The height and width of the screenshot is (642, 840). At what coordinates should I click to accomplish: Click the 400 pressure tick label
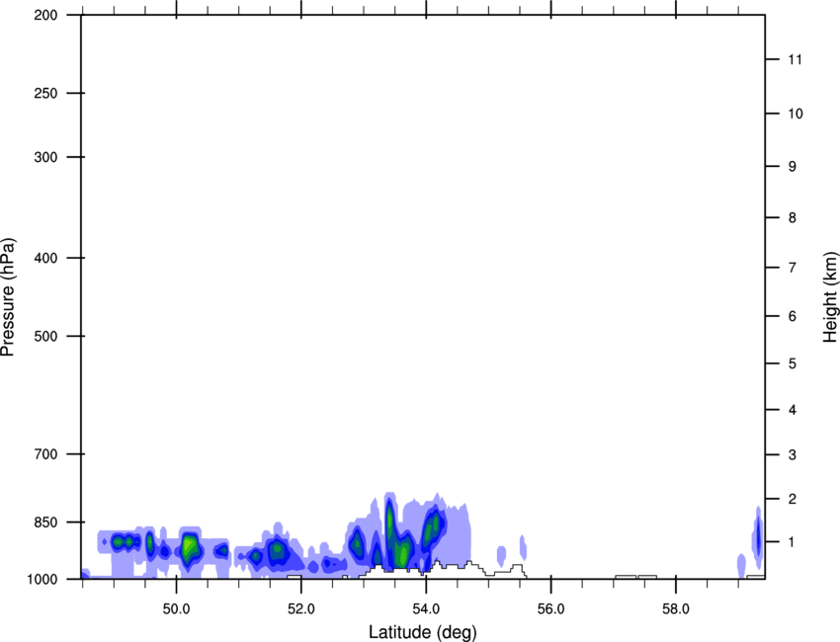coord(45,258)
